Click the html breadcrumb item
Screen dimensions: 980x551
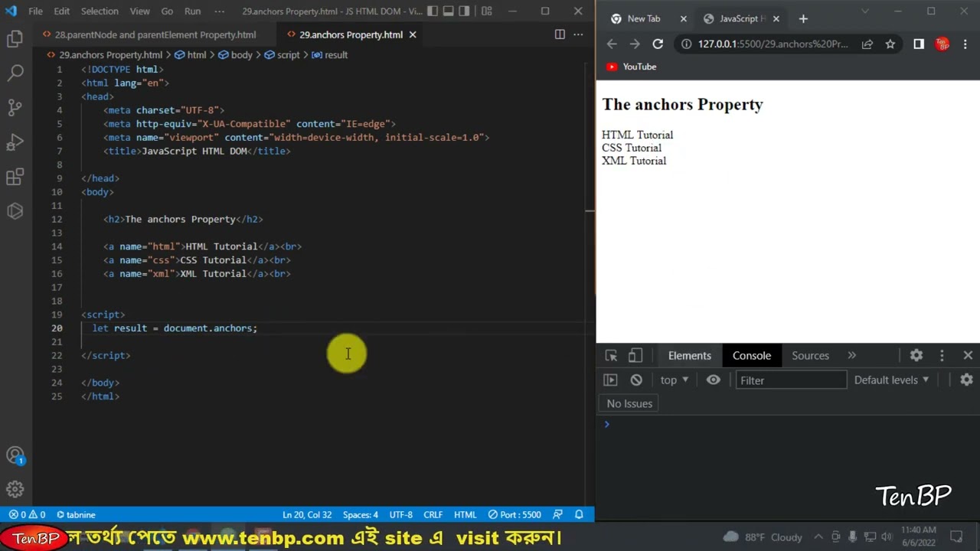191,55
